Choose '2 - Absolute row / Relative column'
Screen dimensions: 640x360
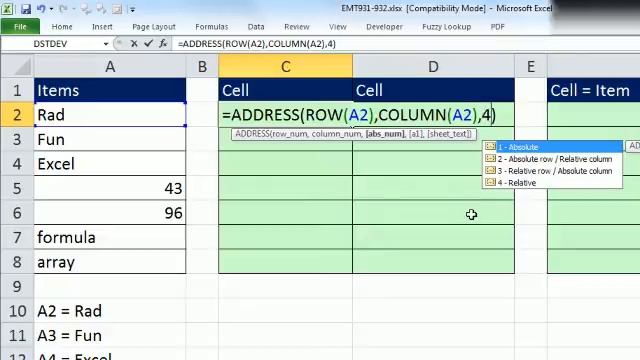pyautogui.click(x=553, y=159)
